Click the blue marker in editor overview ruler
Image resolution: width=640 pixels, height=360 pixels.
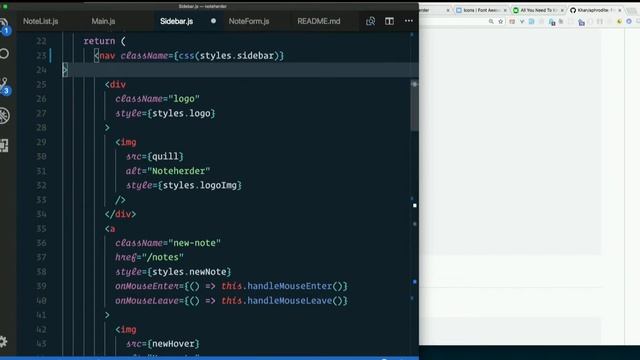pos(415,282)
